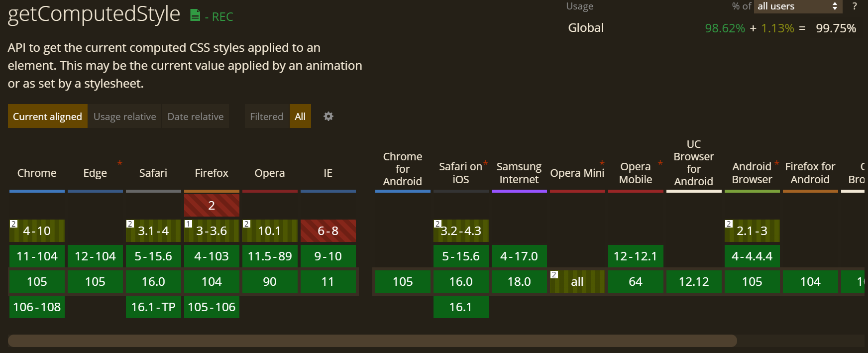Image resolution: width=868 pixels, height=353 pixels.
Task: Select the Firefox 104 desktop cell
Action: tap(212, 281)
